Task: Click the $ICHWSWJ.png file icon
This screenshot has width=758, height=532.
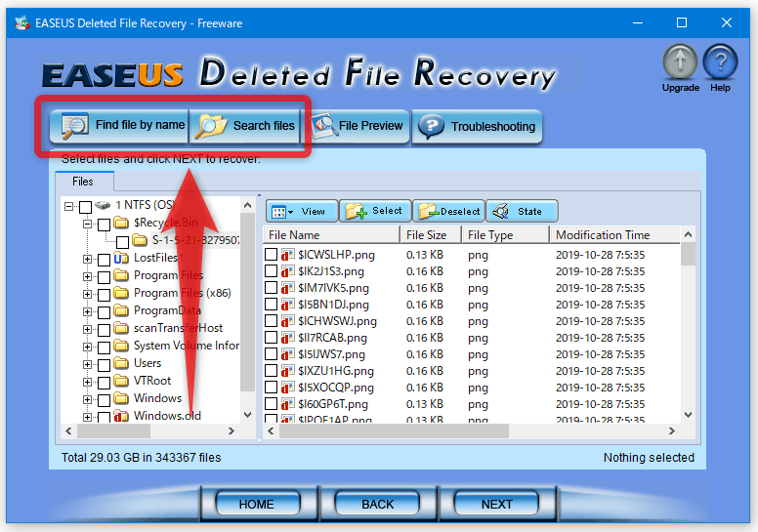Action: pyautogui.click(x=288, y=321)
